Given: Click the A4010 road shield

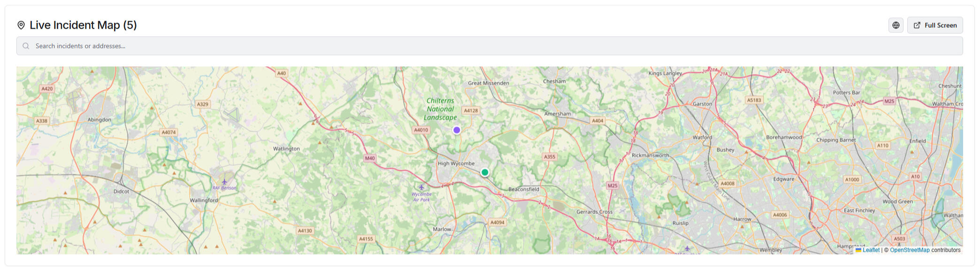Looking at the screenshot, I should tap(421, 130).
